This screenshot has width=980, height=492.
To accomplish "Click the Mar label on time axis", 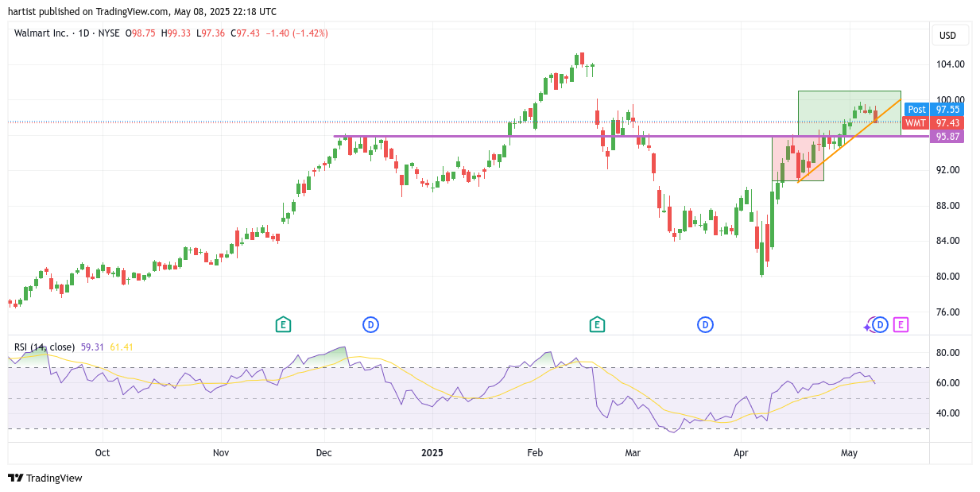I will (x=633, y=453).
